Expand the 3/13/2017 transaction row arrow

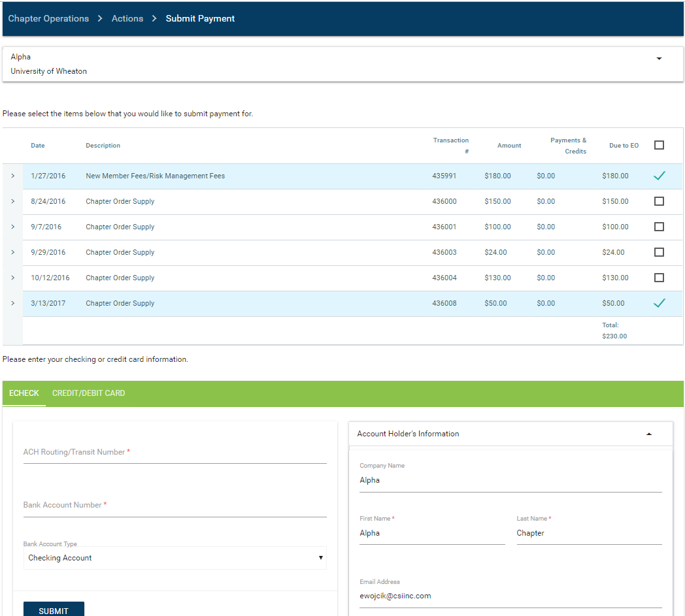pos(12,303)
